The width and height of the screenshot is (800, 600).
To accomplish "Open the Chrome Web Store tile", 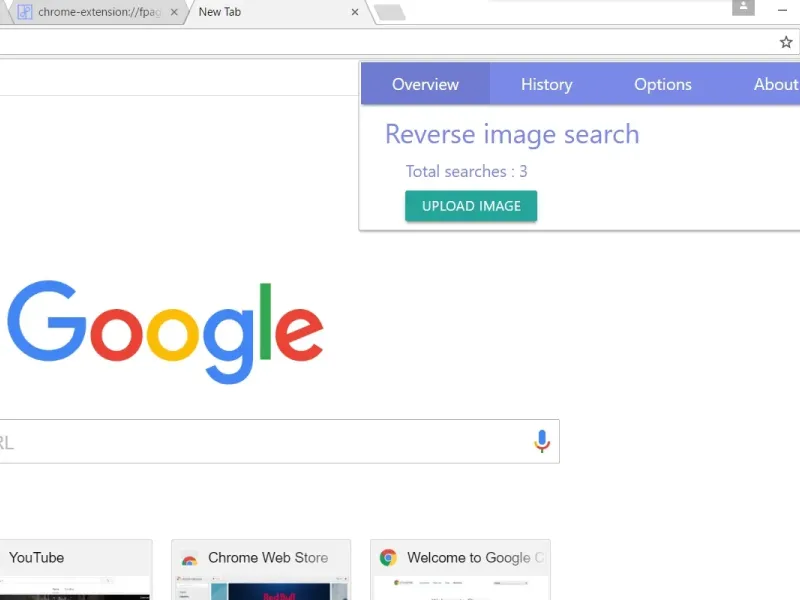I will coord(261,570).
